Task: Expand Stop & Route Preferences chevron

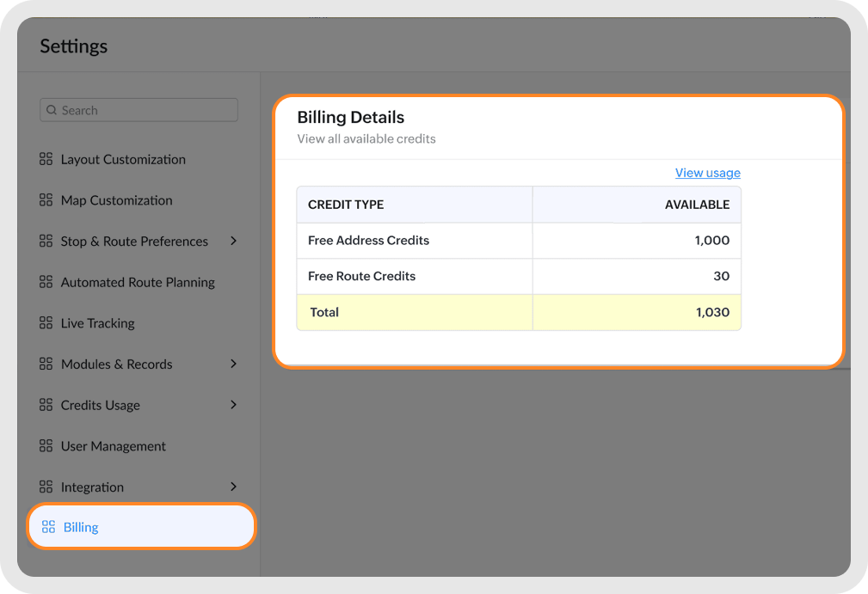Action: (x=233, y=241)
